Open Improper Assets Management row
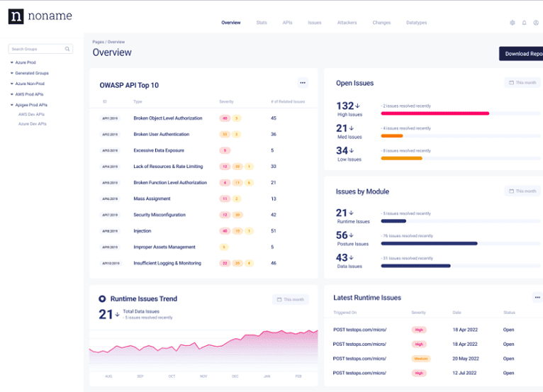This screenshot has width=543, height=392. coord(203,247)
